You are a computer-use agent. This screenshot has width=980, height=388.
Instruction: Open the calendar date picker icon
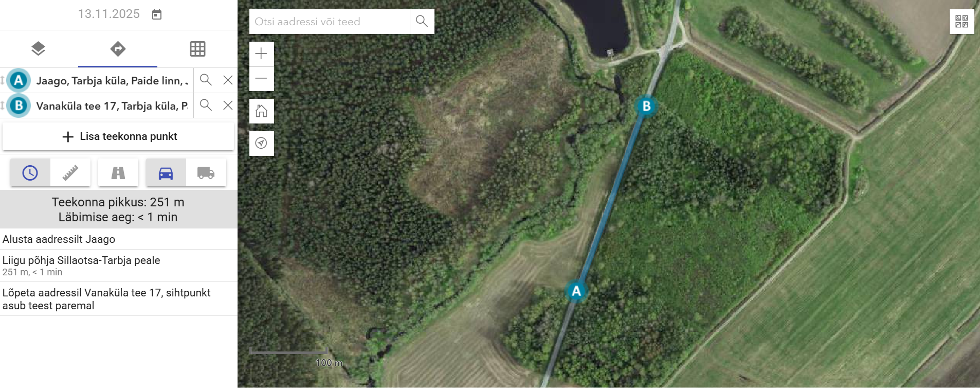point(157,14)
